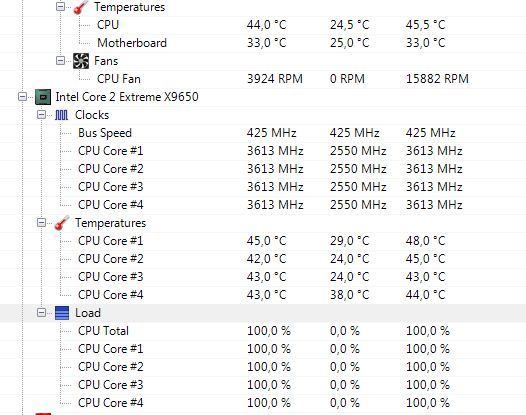This screenshot has height=415, width=526.
Task: Collapse the Load tree section
Action: pos(41,313)
